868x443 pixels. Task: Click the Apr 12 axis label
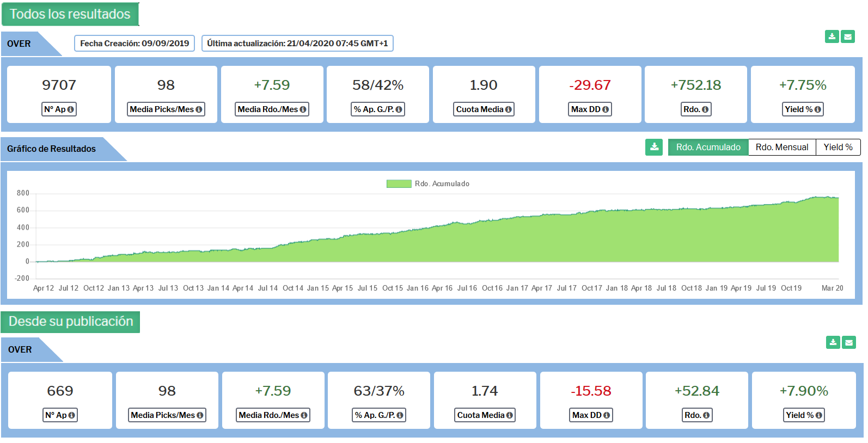44,288
